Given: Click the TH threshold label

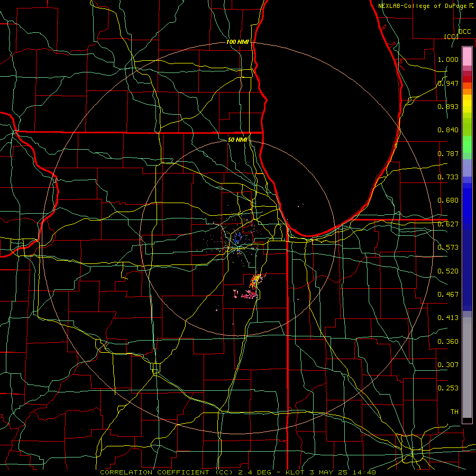Looking at the screenshot, I should pos(454,412).
